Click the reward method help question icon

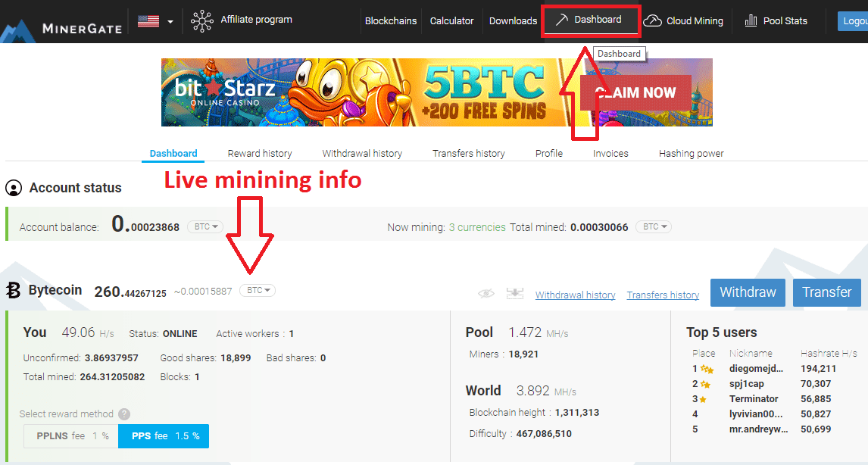pos(124,414)
